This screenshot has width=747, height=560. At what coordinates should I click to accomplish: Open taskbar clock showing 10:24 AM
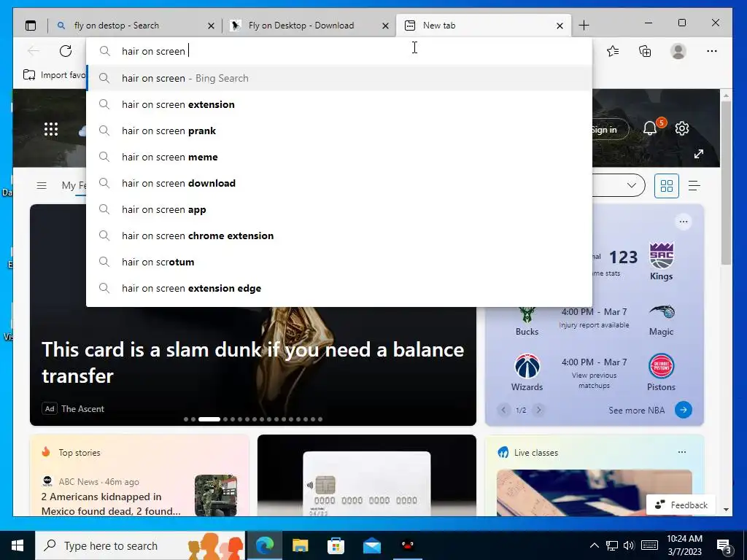pos(684,545)
